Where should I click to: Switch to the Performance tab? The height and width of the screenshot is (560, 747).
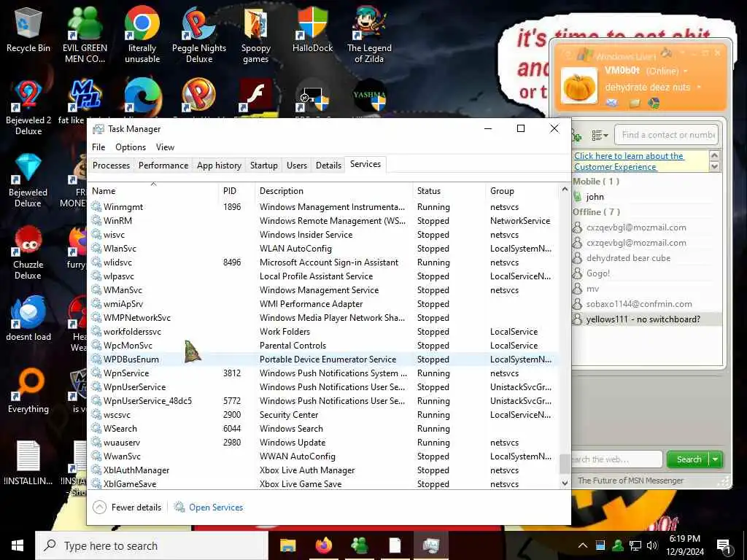click(x=163, y=166)
